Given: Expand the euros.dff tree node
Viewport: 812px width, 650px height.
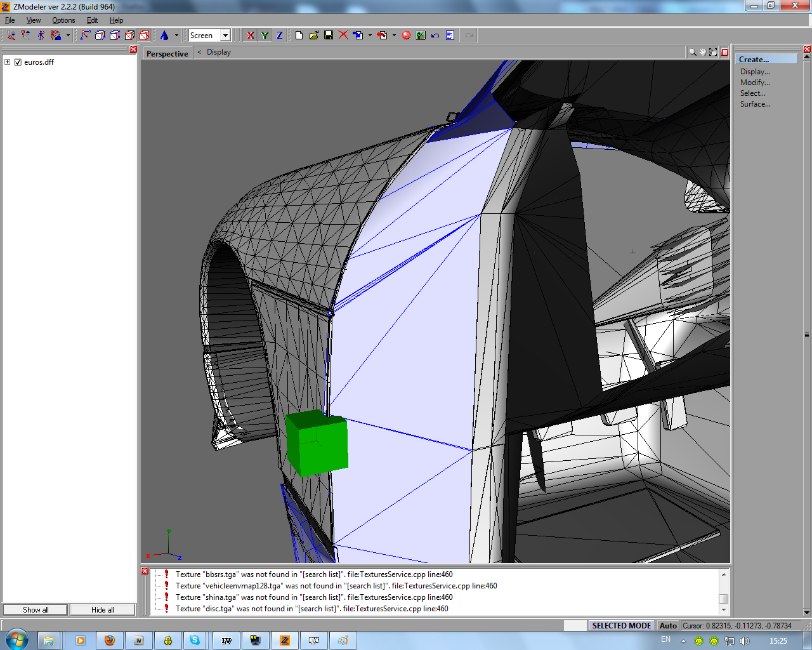Looking at the screenshot, I should [x=8, y=62].
